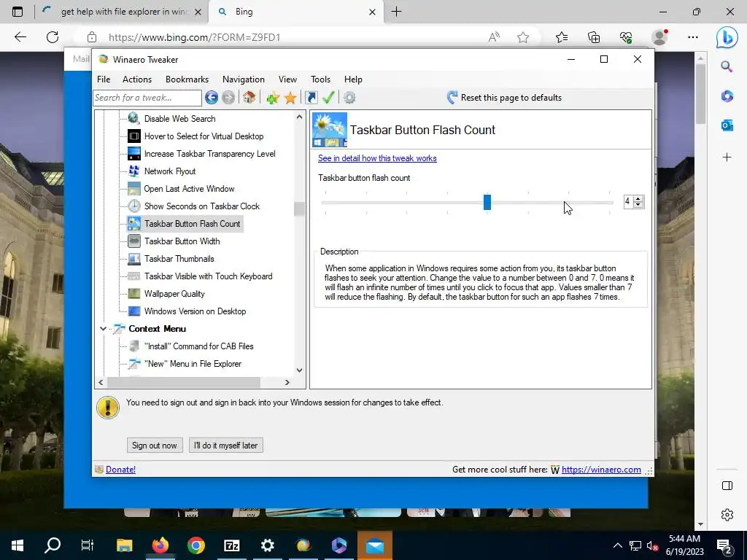Click the export shortcut arrow toolbar icon
This screenshot has height=560, width=747.
click(311, 98)
